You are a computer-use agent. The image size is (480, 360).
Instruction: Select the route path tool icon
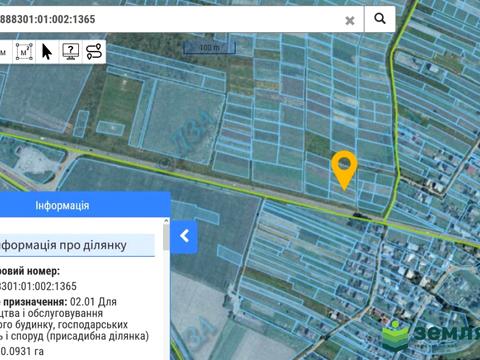[x=94, y=52]
